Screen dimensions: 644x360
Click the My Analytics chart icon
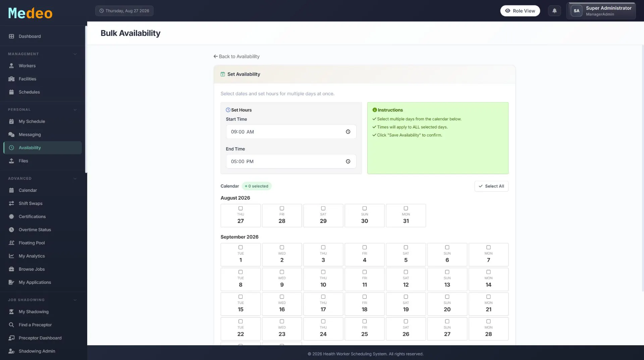pos(11,256)
